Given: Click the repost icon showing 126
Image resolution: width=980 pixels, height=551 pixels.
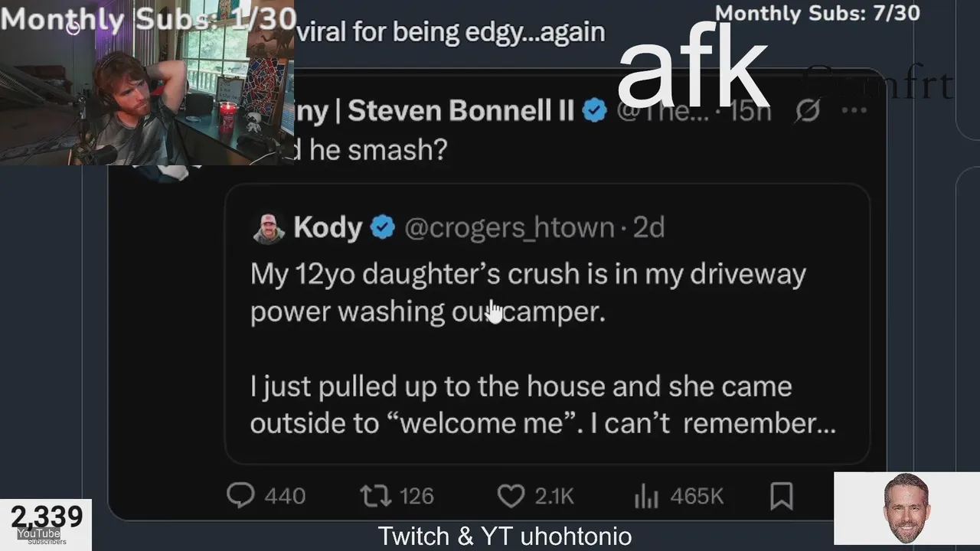Looking at the screenshot, I should [x=375, y=496].
